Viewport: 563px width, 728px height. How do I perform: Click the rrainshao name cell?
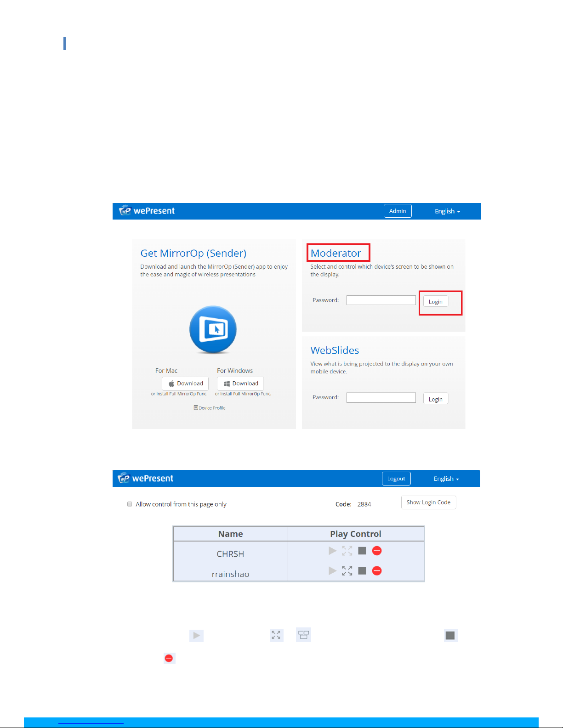[x=230, y=571]
